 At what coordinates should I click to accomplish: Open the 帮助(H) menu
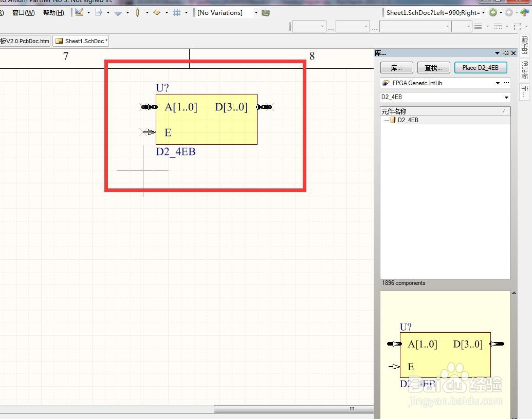tap(53, 12)
